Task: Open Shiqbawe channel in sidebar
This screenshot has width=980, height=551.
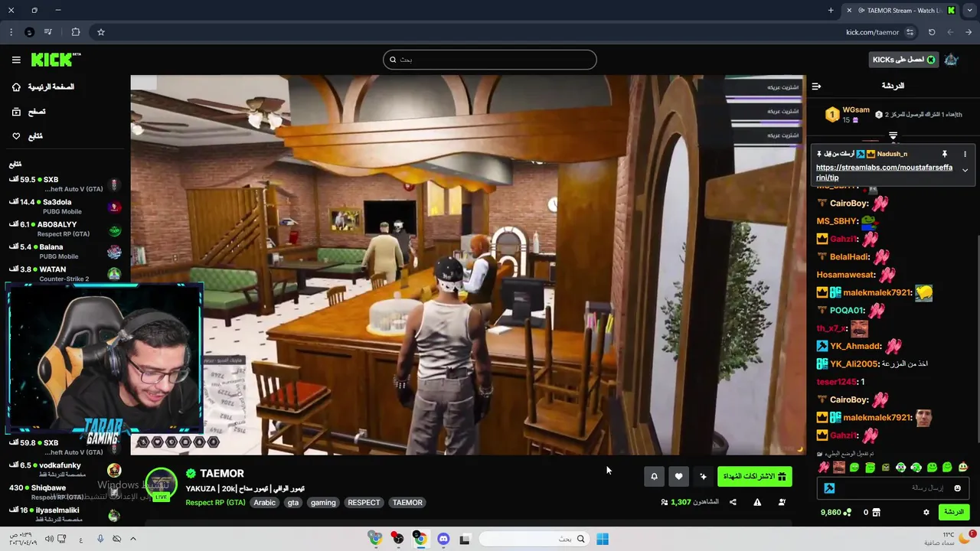Action: point(64,491)
